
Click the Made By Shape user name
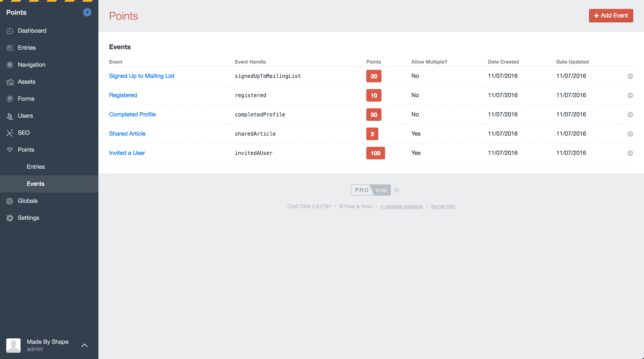[47, 342]
